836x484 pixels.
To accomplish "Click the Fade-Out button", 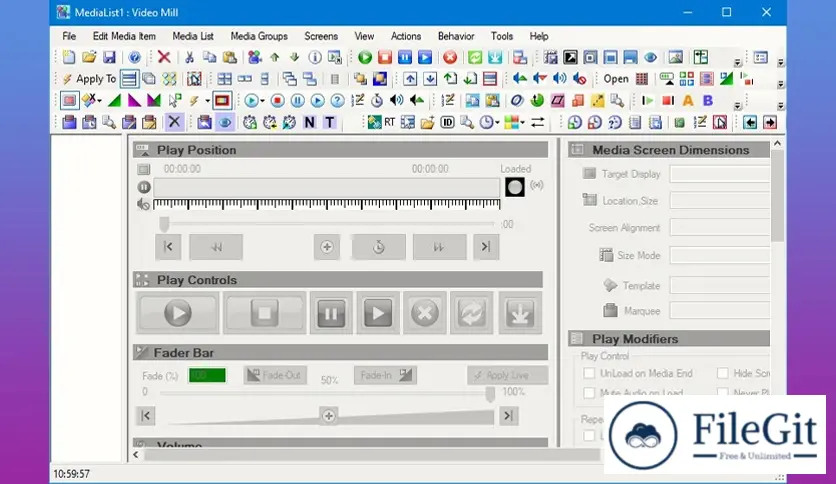I will (x=275, y=375).
